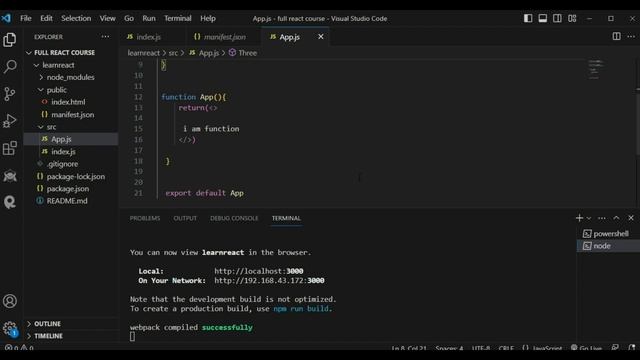Toggle panel layout icon in title bar
640x360 pixels.
point(542,18)
